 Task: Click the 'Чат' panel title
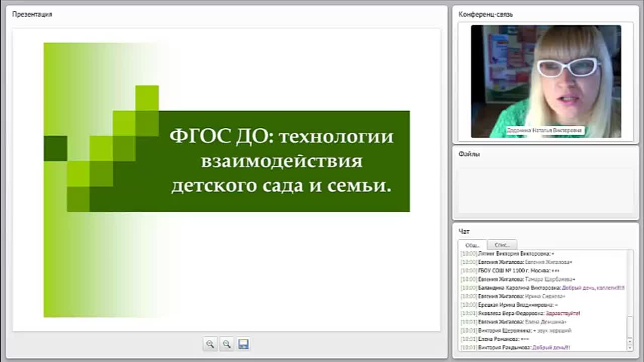click(x=464, y=232)
